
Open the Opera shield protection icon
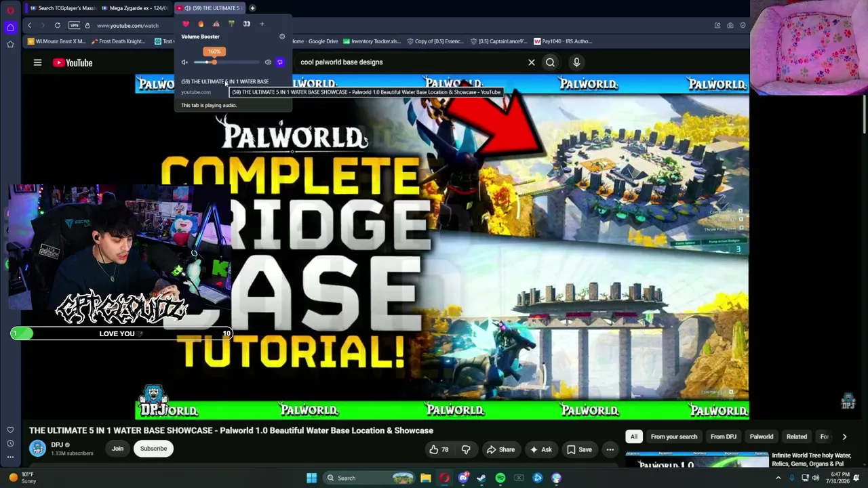[743, 25]
